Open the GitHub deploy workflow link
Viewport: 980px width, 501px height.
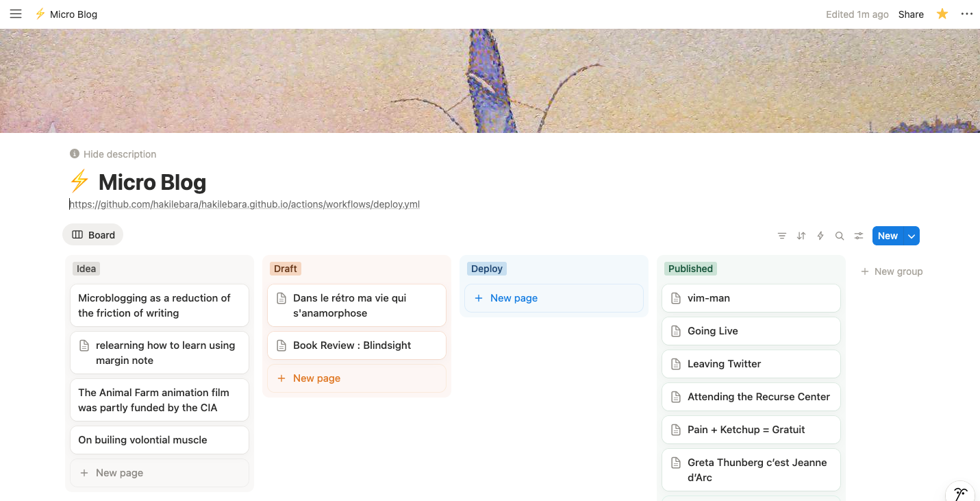pos(244,204)
